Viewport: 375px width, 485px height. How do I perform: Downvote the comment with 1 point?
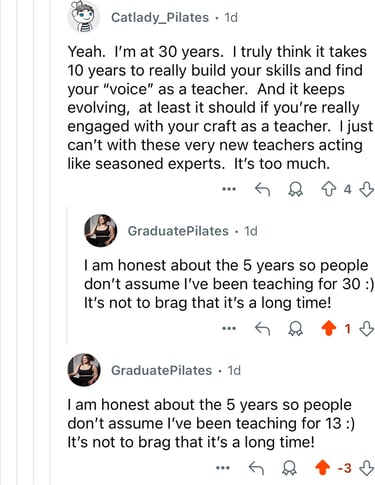click(366, 329)
